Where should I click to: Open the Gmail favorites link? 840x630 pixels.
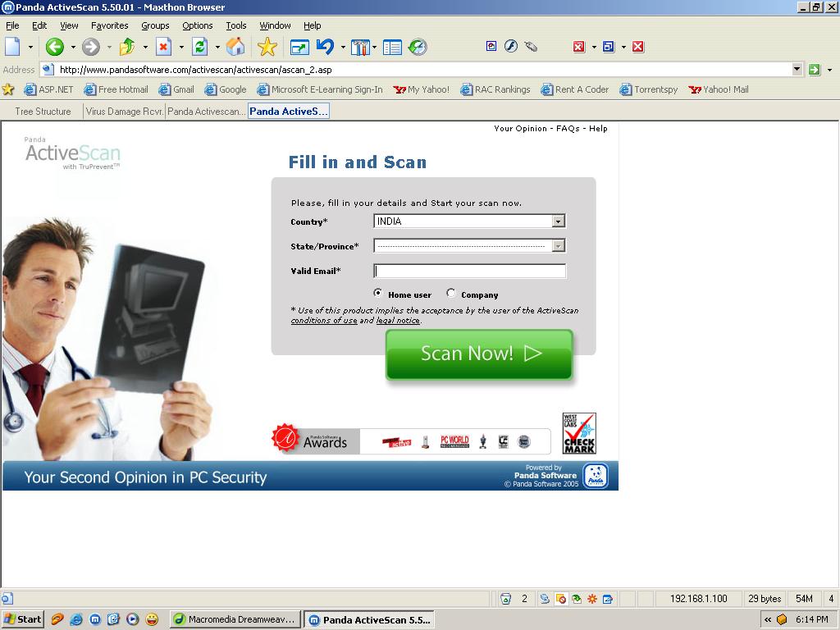pyautogui.click(x=177, y=89)
